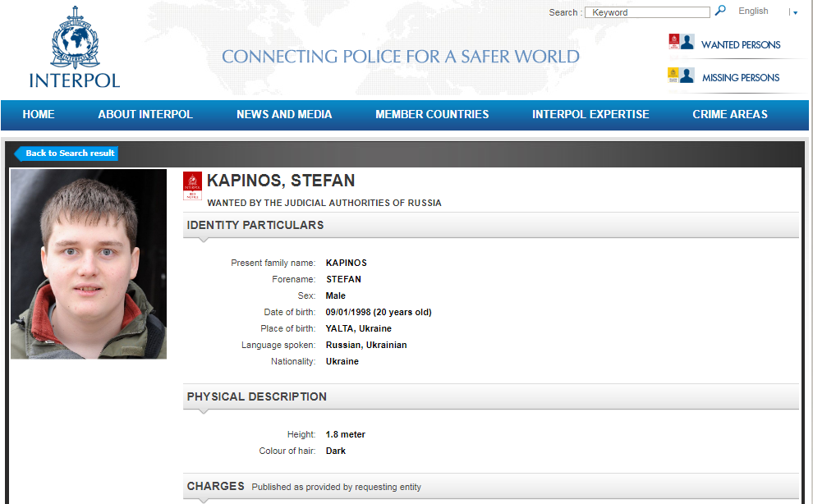Click the INTERPOL logo emblem
Image resolution: width=813 pixels, height=504 pixels.
click(x=76, y=37)
